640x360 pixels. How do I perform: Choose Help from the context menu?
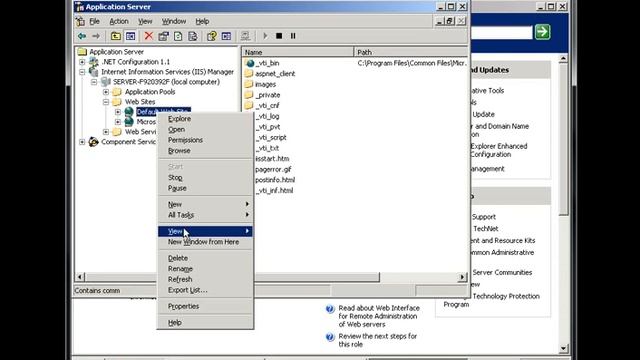205,322
